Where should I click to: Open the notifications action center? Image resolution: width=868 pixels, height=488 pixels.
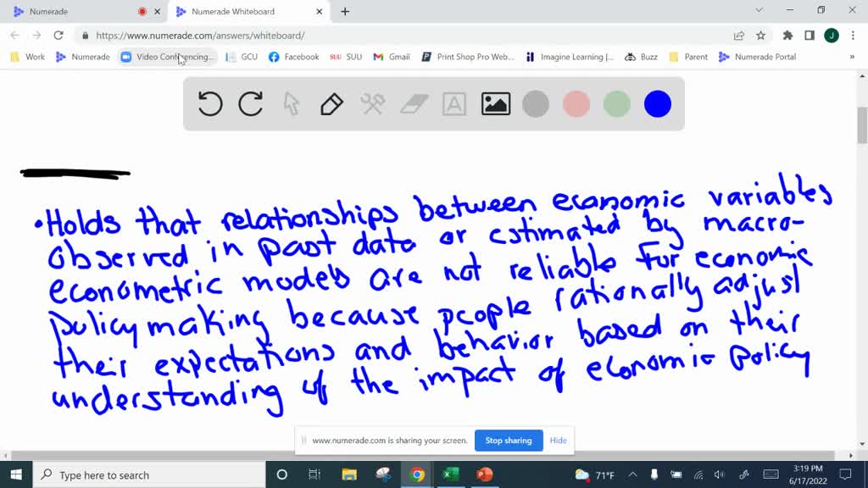[845, 474]
